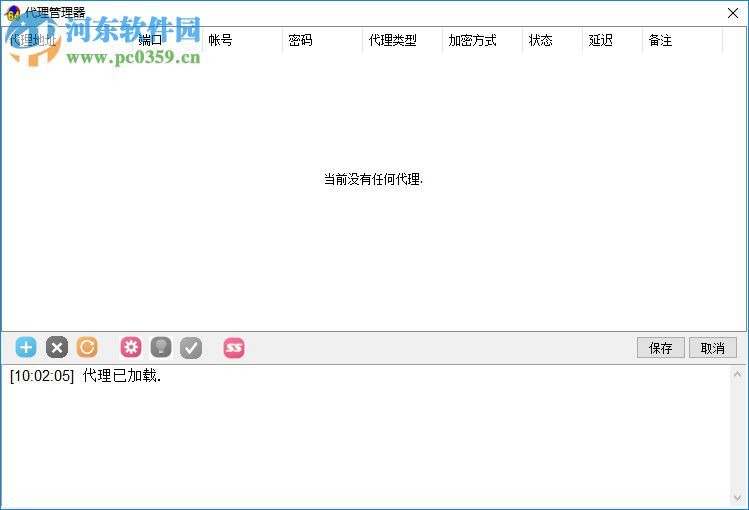Click the log entry 代理已加载
The width and height of the screenshot is (749, 510).
86,376
